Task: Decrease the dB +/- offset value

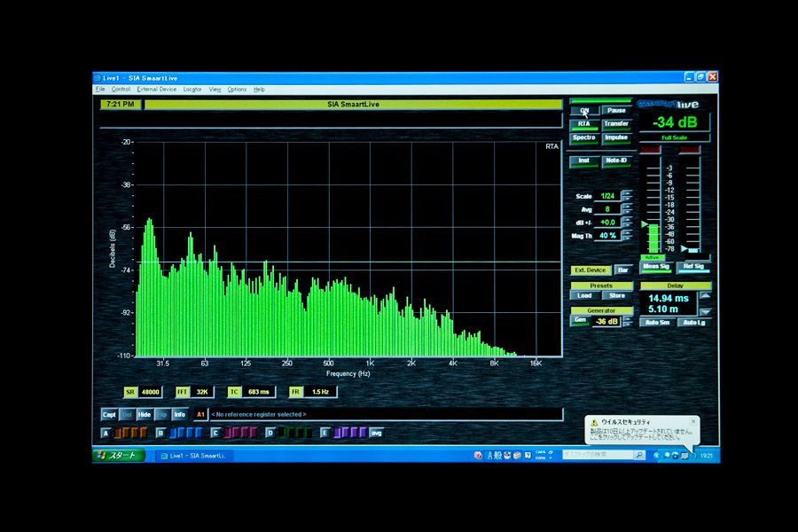Action: [x=628, y=225]
